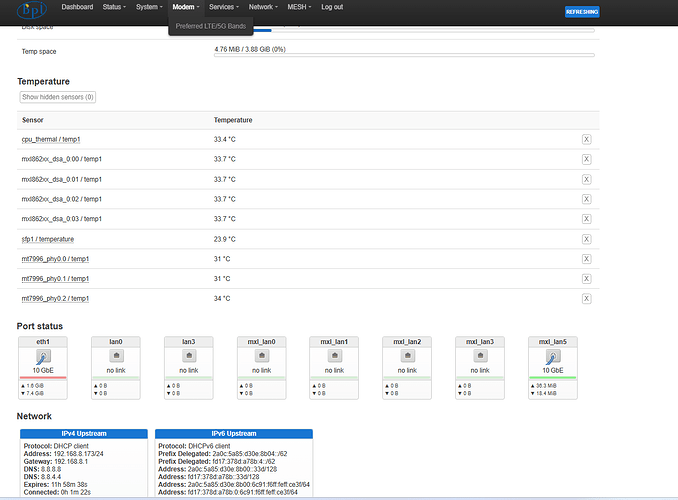Image resolution: width=678 pixels, height=500 pixels.
Task: Click the Temp space usage bar
Action: coord(403,55)
